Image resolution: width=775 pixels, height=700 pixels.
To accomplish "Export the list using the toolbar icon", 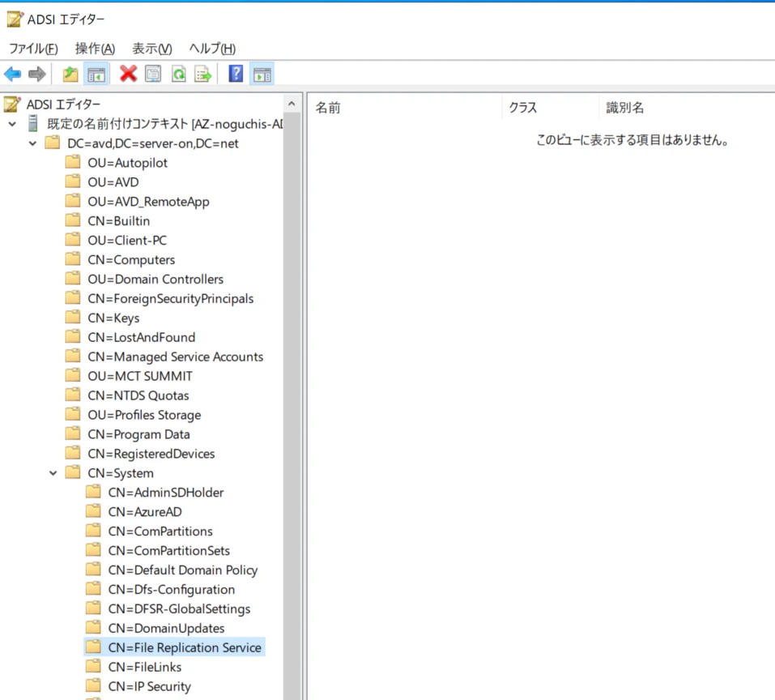I will click(203, 75).
